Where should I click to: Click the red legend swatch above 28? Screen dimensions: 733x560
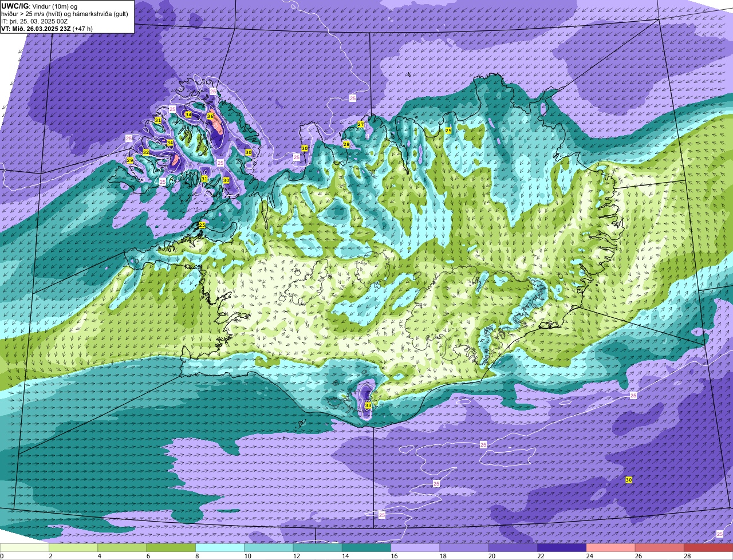[708, 547]
